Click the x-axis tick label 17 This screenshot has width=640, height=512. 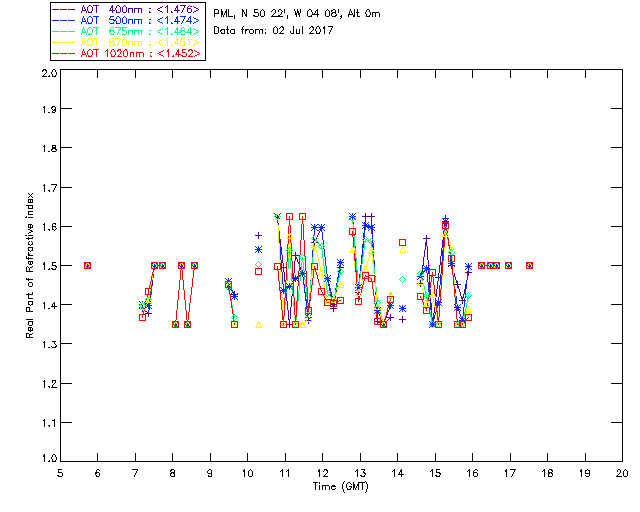click(510, 473)
